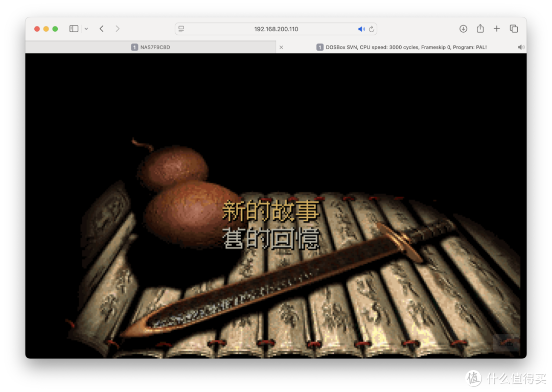Click the forward navigation arrow
552x392 pixels.
tap(117, 29)
